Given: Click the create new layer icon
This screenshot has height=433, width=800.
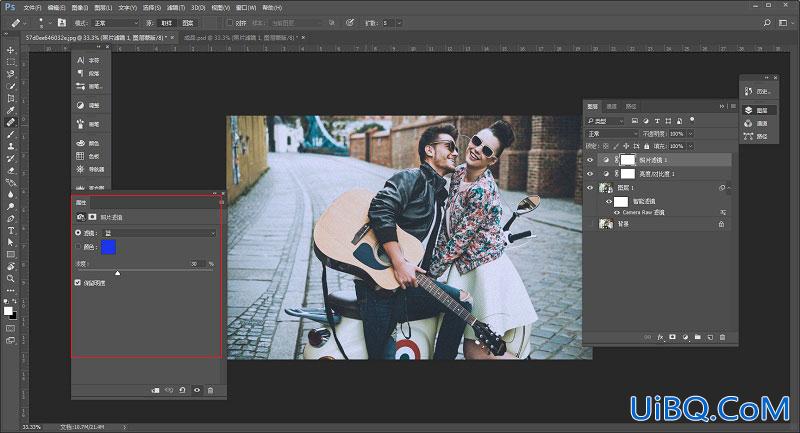Looking at the screenshot, I should [x=710, y=337].
